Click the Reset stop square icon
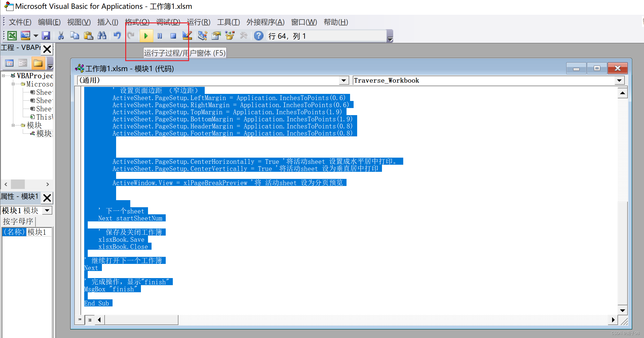This screenshot has width=644, height=338. click(x=173, y=36)
